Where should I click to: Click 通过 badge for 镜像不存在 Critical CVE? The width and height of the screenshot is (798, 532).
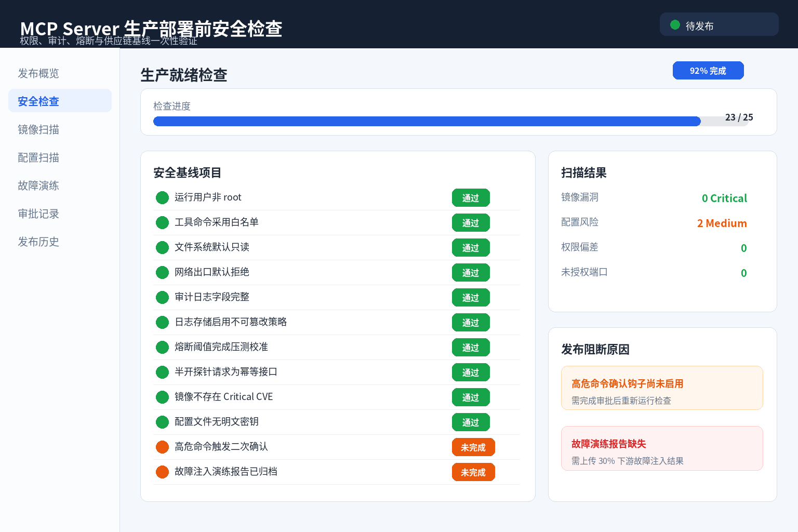[x=471, y=397]
